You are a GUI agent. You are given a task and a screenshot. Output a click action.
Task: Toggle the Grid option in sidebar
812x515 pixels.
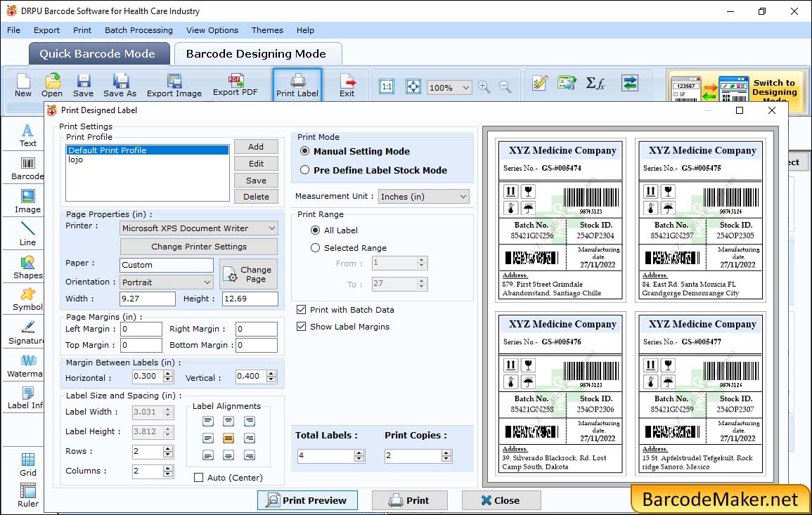pyautogui.click(x=28, y=464)
